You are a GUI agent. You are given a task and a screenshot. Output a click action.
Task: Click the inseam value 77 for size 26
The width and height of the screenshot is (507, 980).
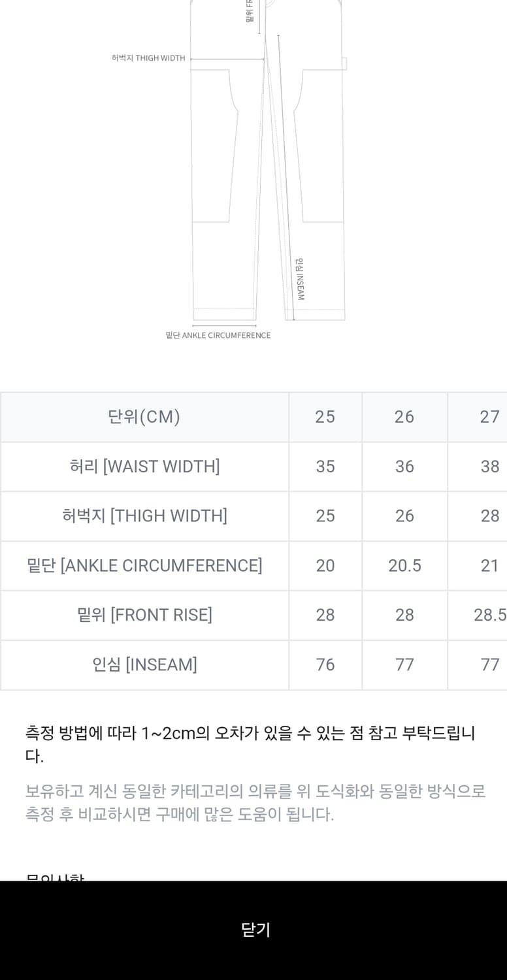404,664
